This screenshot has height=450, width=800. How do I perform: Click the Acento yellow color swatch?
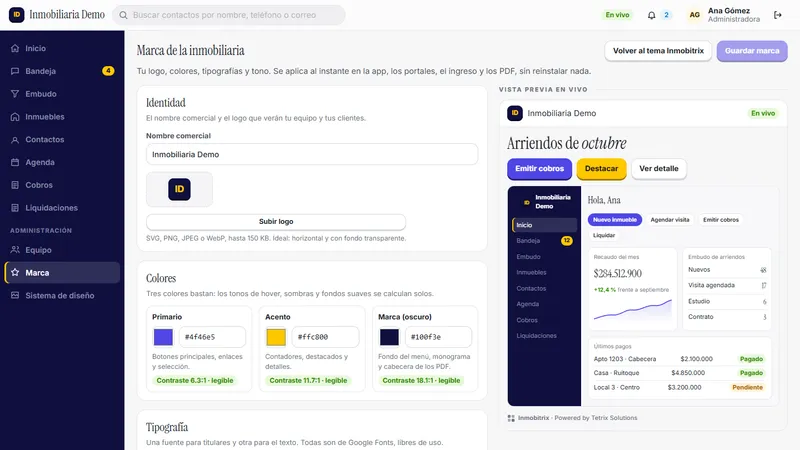[276, 337]
